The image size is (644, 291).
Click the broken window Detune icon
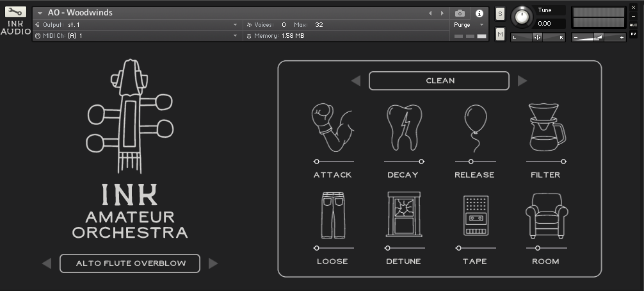[x=403, y=215]
